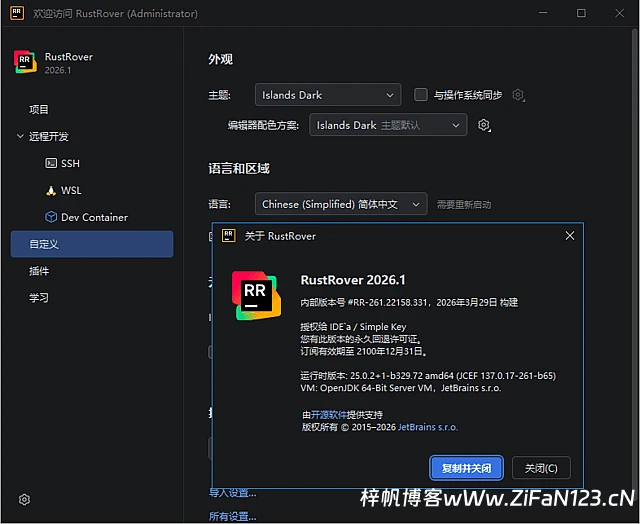Open the 开源软件 link
The height and width of the screenshot is (524, 640).
tap(327, 414)
